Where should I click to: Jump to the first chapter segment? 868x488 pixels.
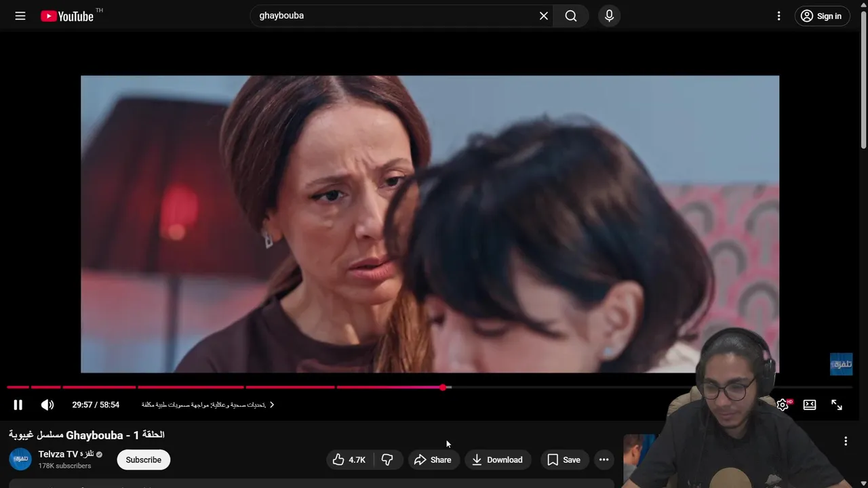click(18, 387)
